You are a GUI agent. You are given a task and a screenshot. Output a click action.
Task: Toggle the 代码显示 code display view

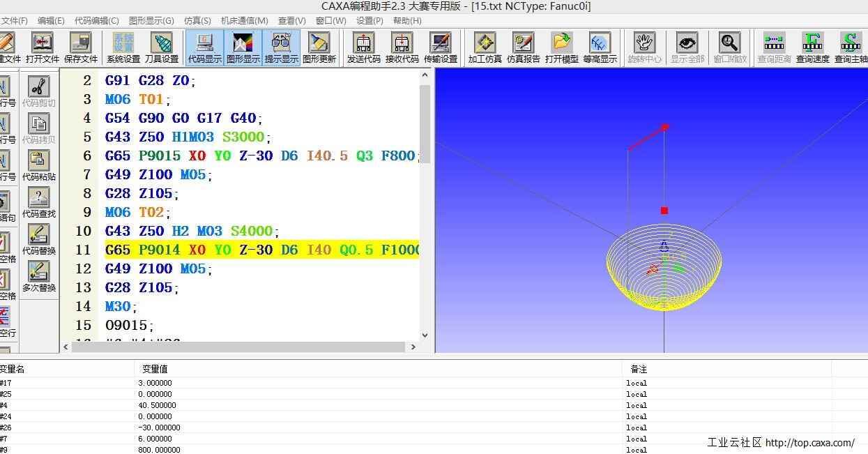(x=205, y=47)
